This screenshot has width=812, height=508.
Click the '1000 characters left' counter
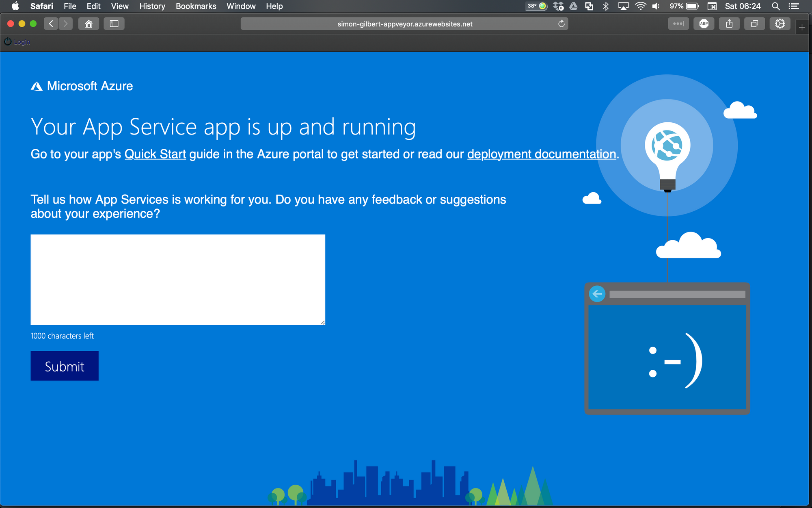point(62,336)
